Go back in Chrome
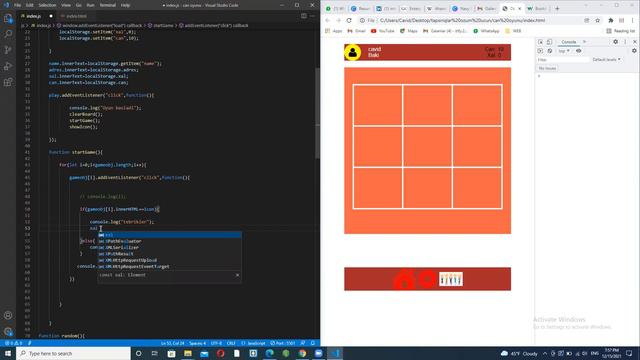The height and width of the screenshot is (360, 640). (x=328, y=20)
